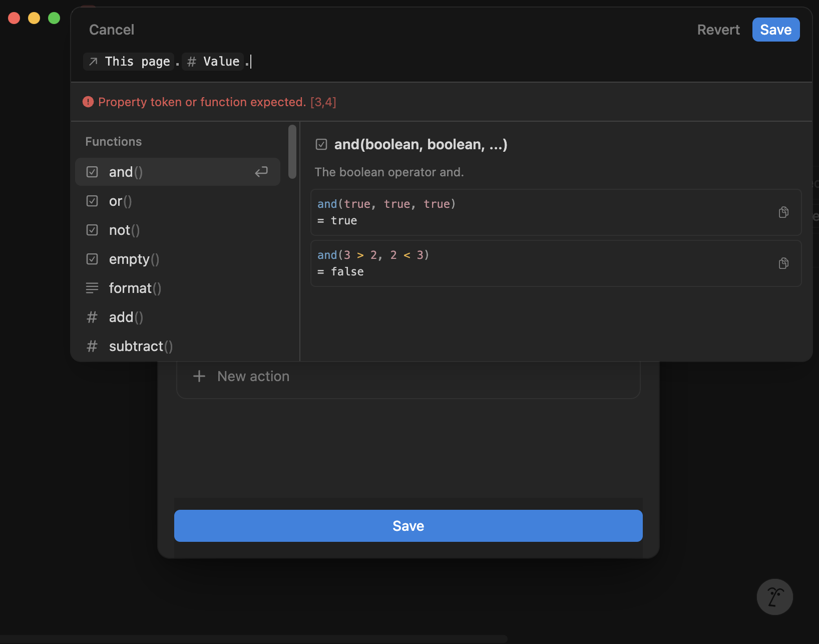This screenshot has height=644, width=819.
Task: Click the # number icon beside add()
Action: (x=92, y=317)
